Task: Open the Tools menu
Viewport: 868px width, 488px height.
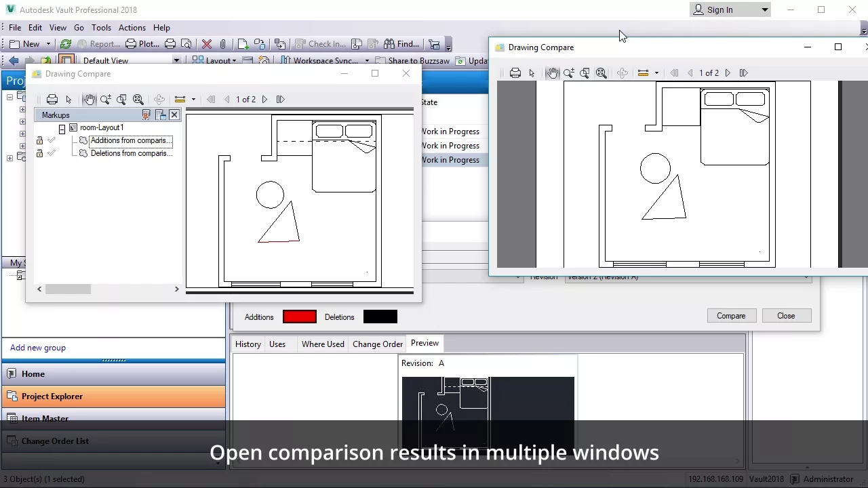Action: [x=101, y=28]
